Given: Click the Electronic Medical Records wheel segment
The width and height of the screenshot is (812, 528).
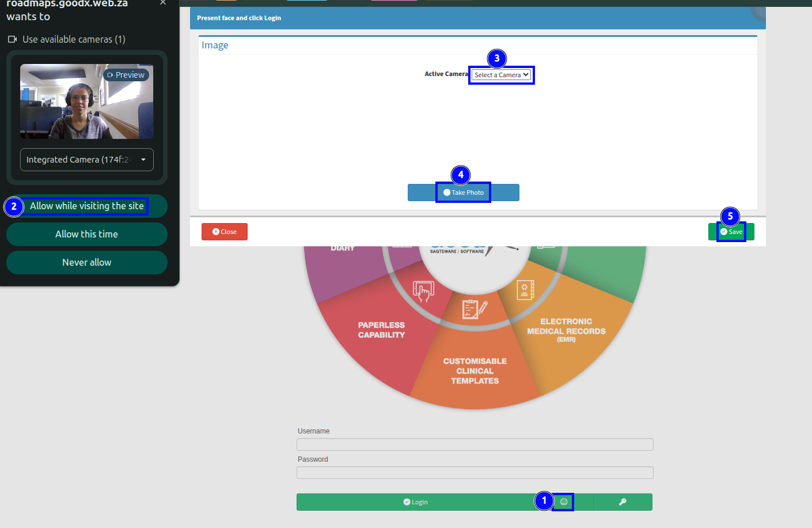Looking at the screenshot, I should tap(566, 330).
